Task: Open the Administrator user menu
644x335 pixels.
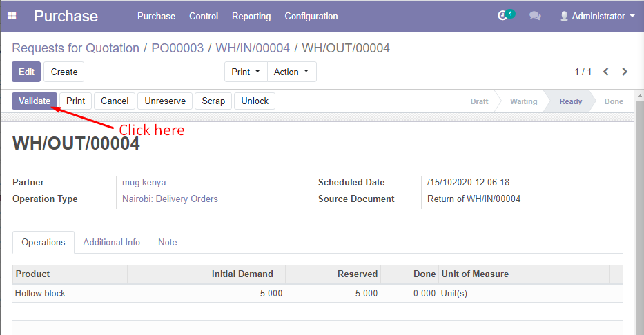Action: pyautogui.click(x=598, y=16)
